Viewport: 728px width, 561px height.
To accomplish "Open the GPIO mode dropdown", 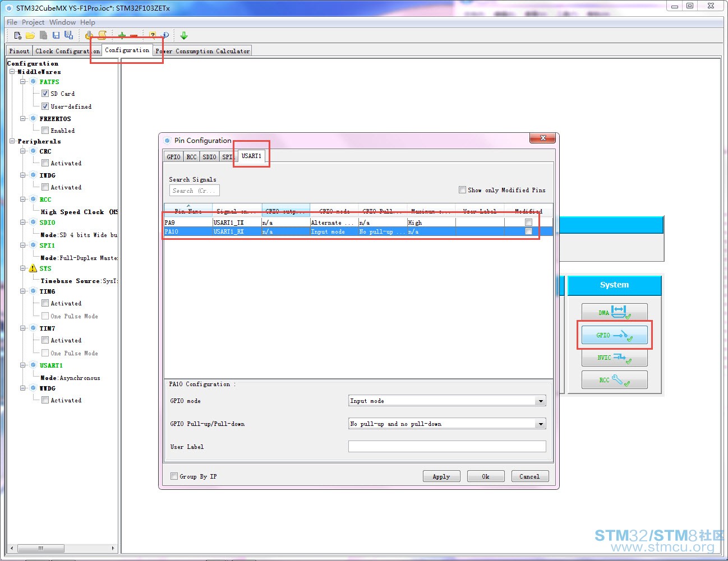I will coord(541,401).
